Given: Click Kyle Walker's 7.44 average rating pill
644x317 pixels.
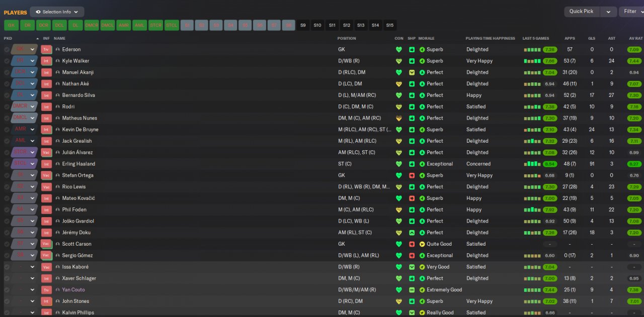Looking at the screenshot, I should point(634,61).
